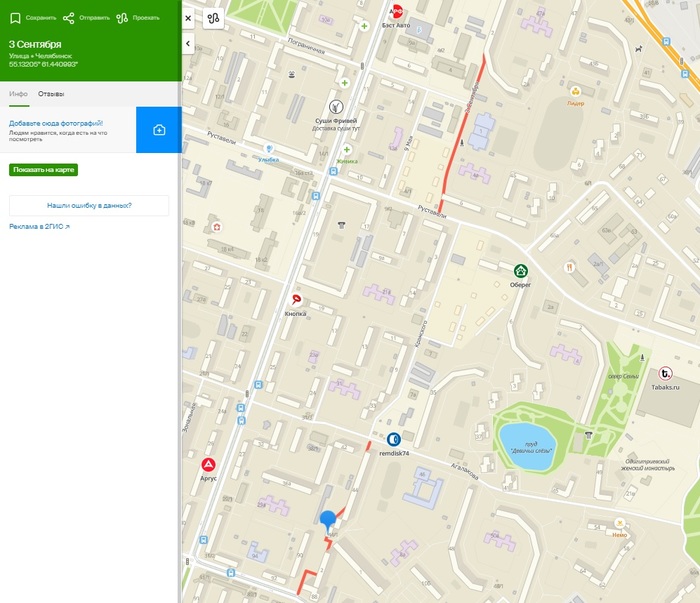700x603 pixels.
Task: Click the Аргус red triangle marker
Action: (209, 464)
